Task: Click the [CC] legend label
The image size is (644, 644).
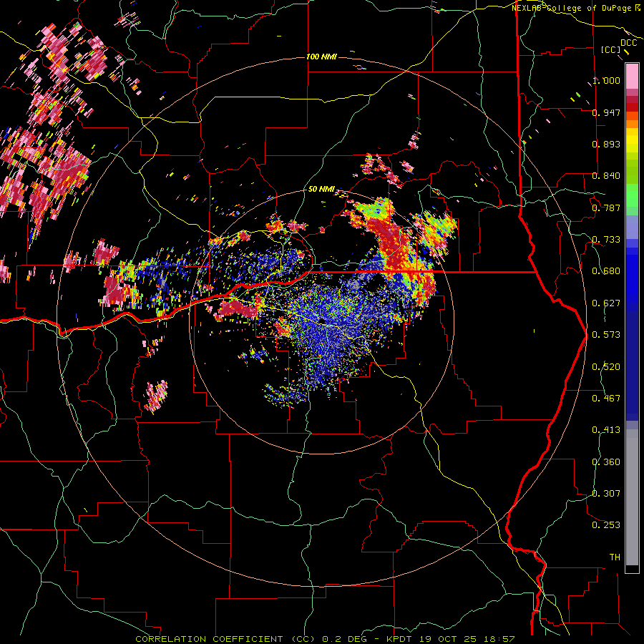Action: click(610, 49)
